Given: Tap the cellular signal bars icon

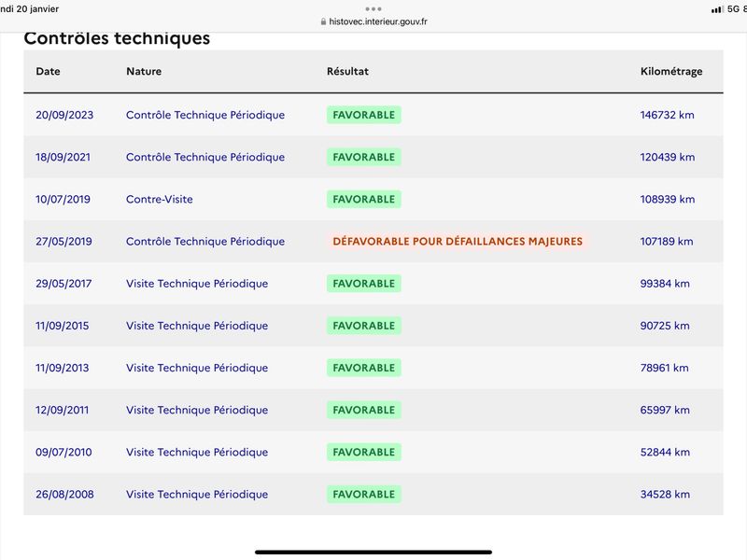Looking at the screenshot, I should tap(717, 9).
